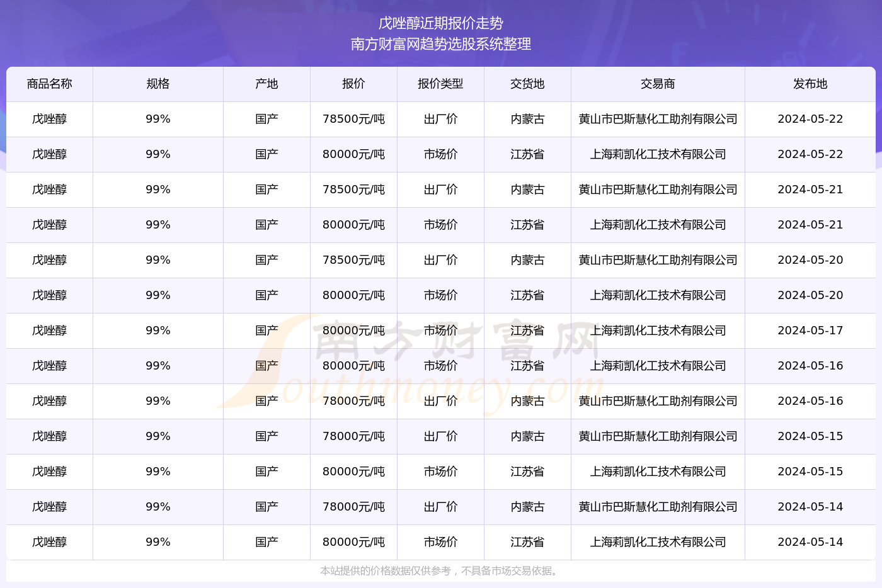Click the 78500元/吨 price dated 2024-05-22
Viewport: 882px width, 588px height.
click(354, 119)
